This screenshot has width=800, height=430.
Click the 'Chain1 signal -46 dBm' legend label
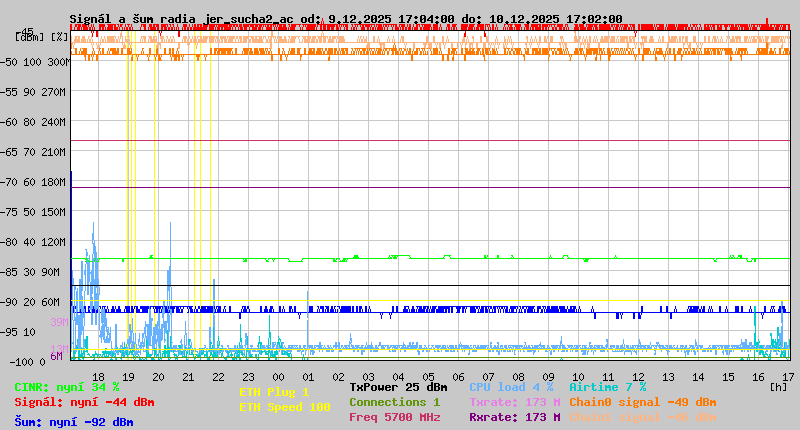pos(643,417)
